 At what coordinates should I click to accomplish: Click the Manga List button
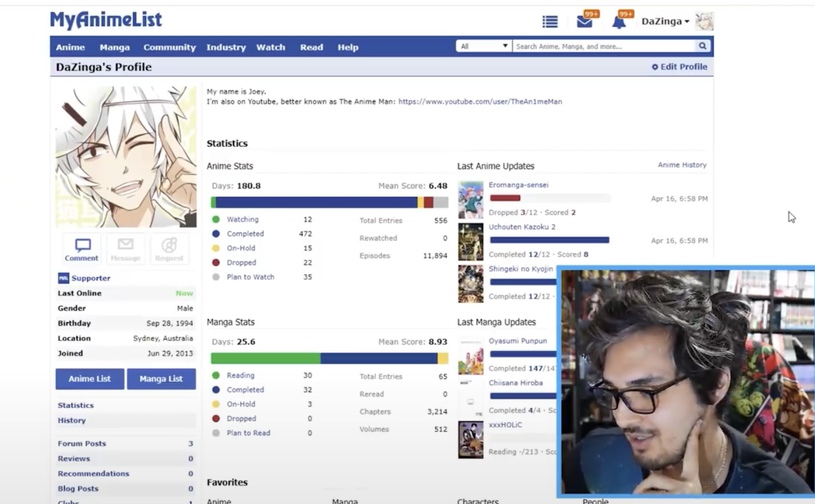[161, 379]
